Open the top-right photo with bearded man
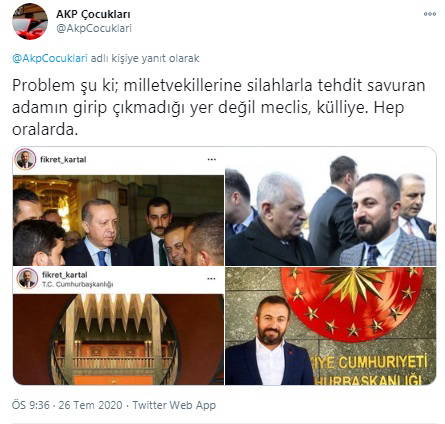 click(x=331, y=206)
